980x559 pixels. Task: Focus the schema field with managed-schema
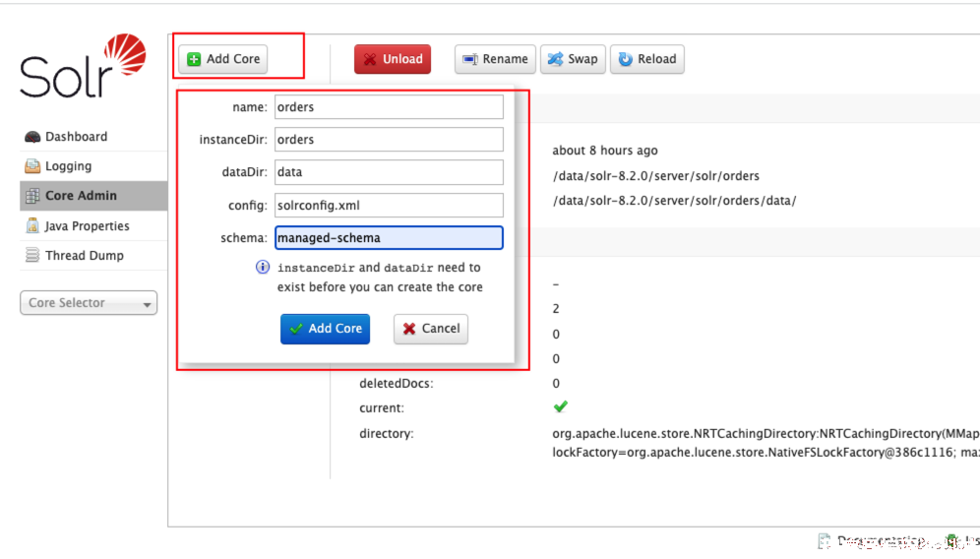(389, 237)
